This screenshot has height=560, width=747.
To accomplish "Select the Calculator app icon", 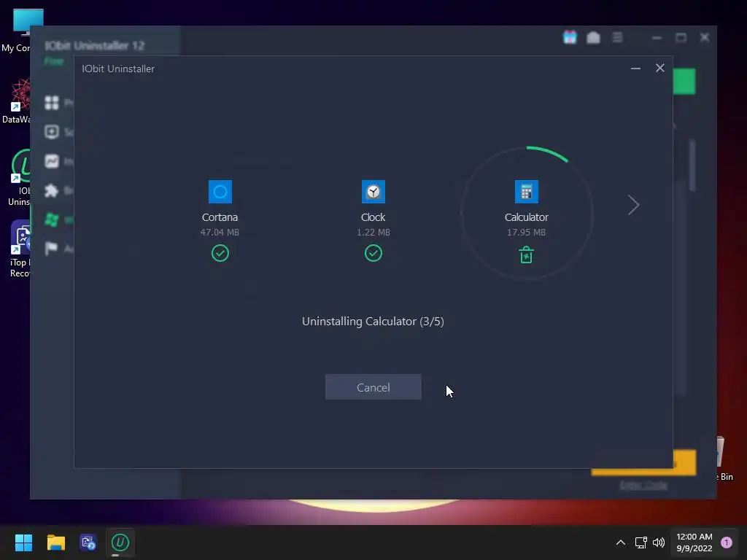I will [x=527, y=192].
